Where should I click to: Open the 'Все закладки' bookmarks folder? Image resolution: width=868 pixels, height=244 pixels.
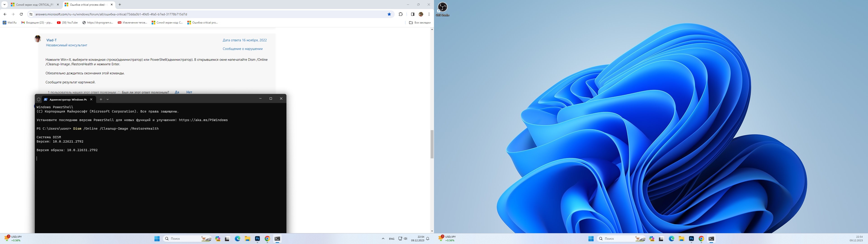420,23
